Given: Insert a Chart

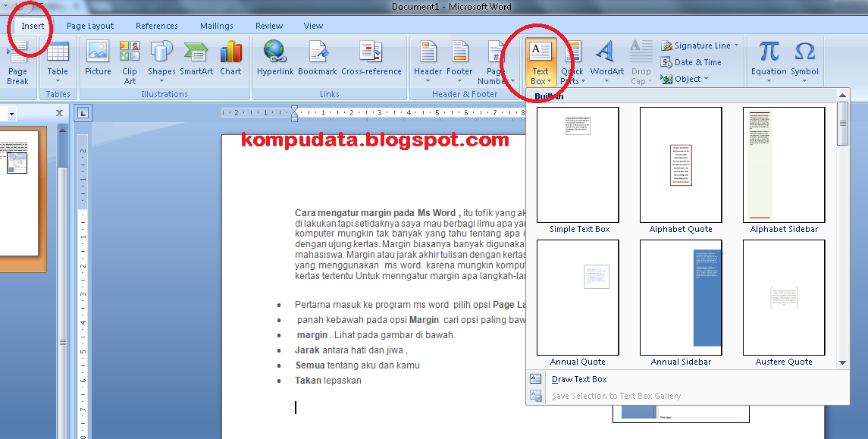Looking at the screenshot, I should click(x=231, y=58).
